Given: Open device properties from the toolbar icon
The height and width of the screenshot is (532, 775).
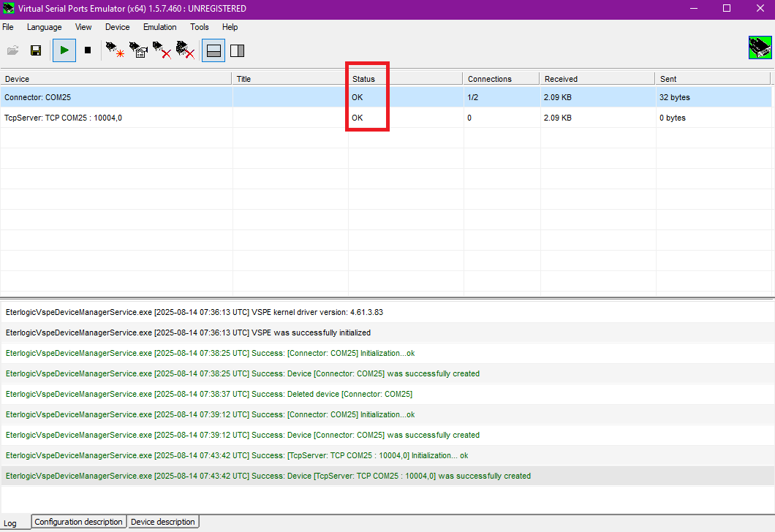Looking at the screenshot, I should tap(137, 50).
